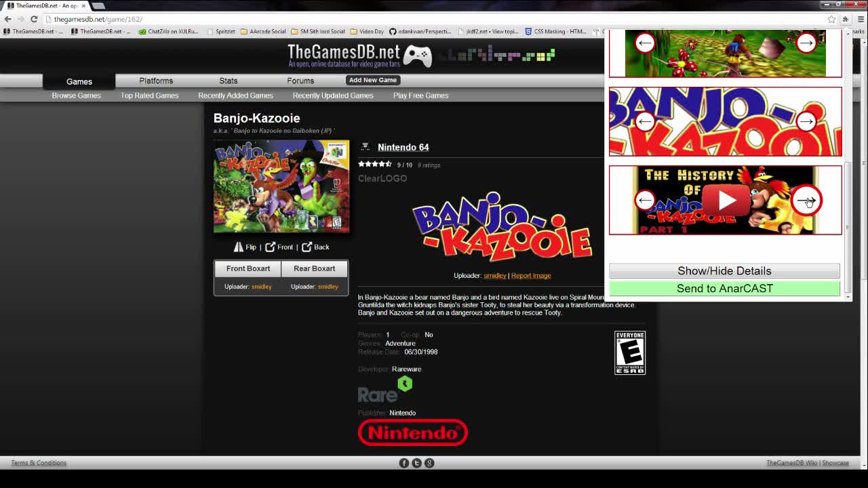This screenshot has width=868, height=488.
Task: Click the browser reload icon
Action: point(34,19)
